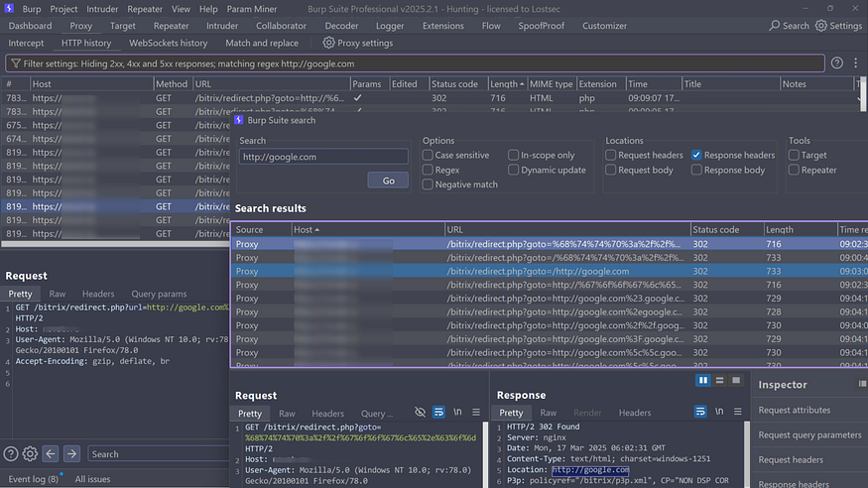Screen dimensions: 868x488
Task: Click the Go search button
Action: [x=388, y=181]
